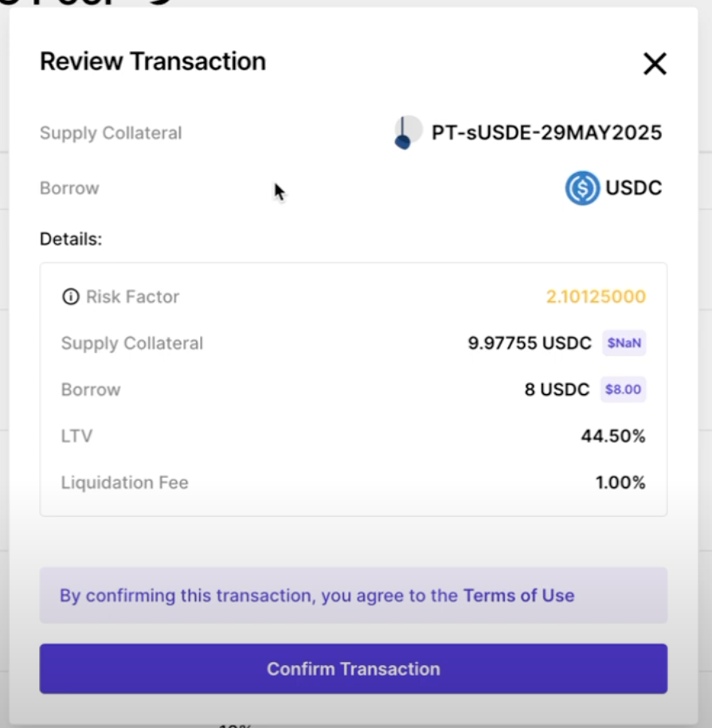Click the 1.00% Liquidation Fee value

pos(620,483)
